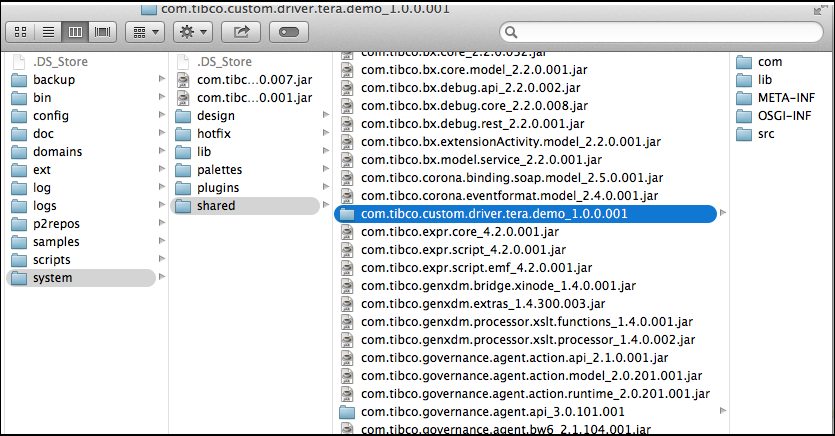Expand the samples folder arrow
This screenshot has height=436, width=835.
(161, 241)
